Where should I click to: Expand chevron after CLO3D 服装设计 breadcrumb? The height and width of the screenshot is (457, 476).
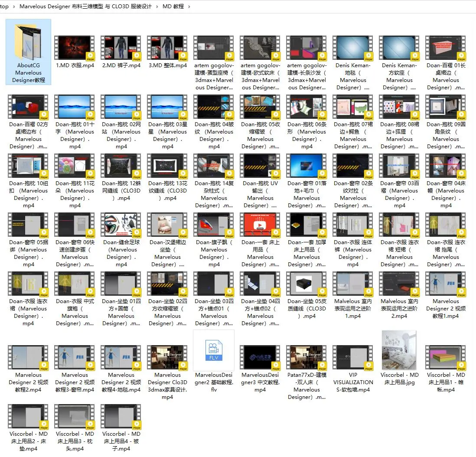pyautogui.click(x=157, y=7)
